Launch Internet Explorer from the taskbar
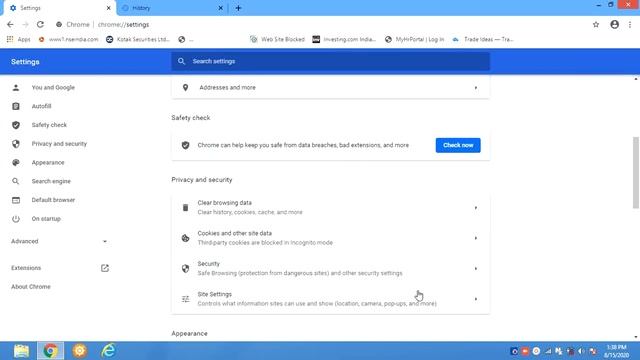 tap(109, 351)
